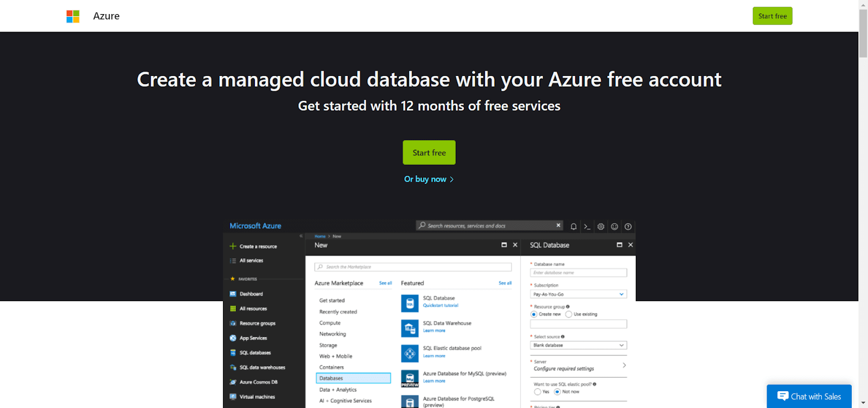Maximize the SQL Database blade

pos(620,245)
